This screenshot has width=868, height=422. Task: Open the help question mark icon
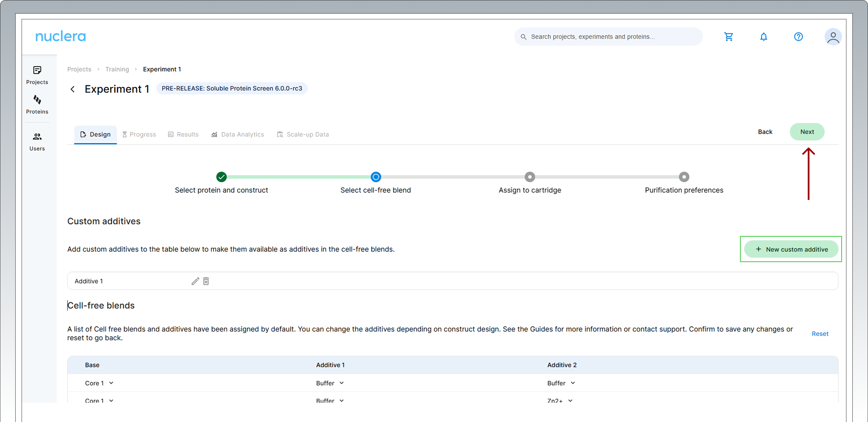click(x=798, y=37)
